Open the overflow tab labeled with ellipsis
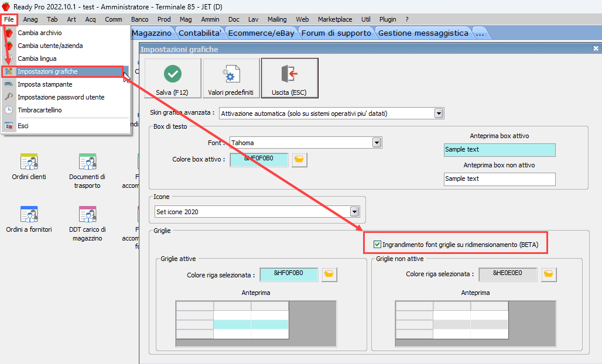The width and height of the screenshot is (602, 364). pyautogui.click(x=480, y=33)
